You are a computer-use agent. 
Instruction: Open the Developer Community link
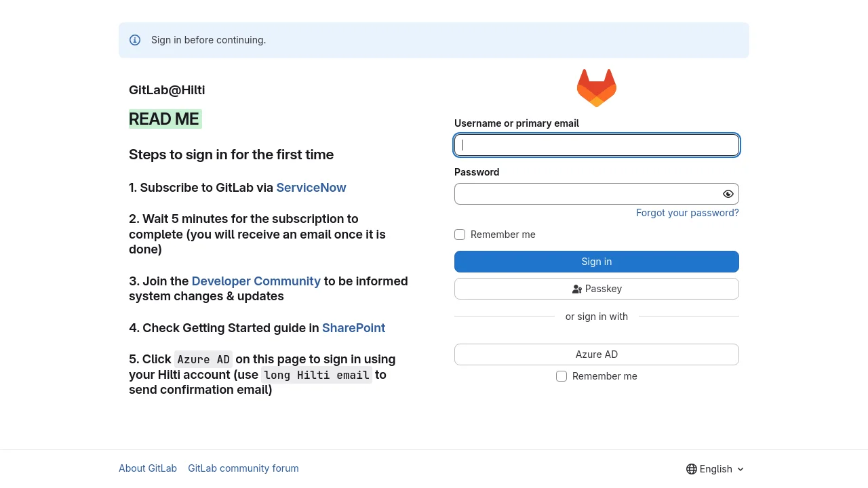(x=256, y=281)
